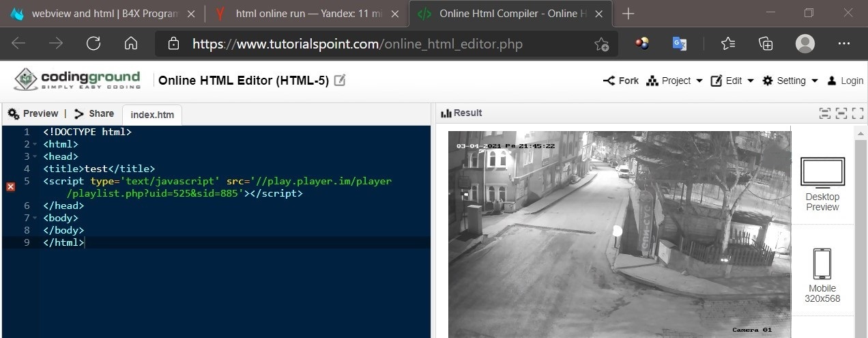Click the DOCTYPE line in code editor

87,132
